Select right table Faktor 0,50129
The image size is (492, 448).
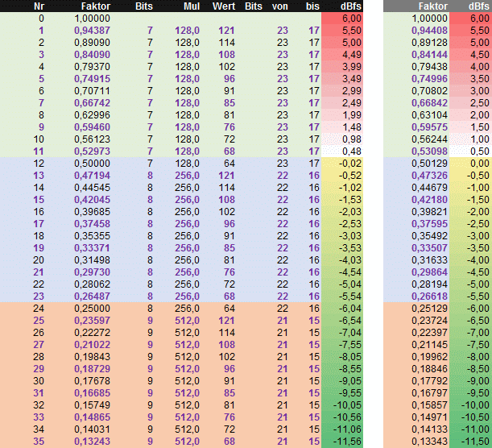(429, 164)
